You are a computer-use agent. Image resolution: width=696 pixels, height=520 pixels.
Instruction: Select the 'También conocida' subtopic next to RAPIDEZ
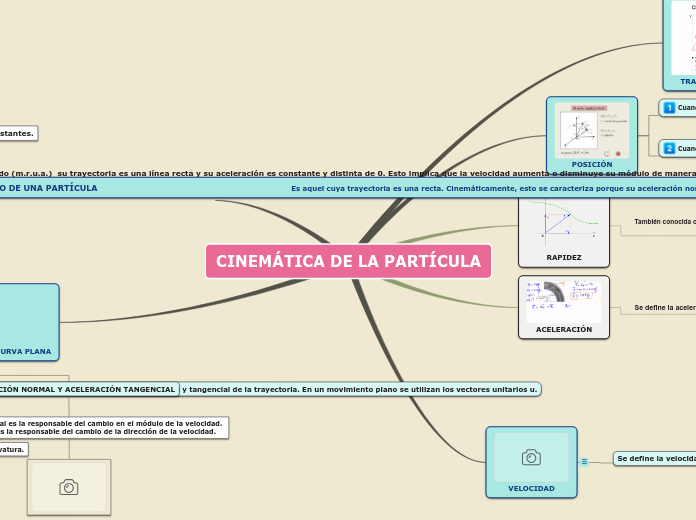(663, 222)
